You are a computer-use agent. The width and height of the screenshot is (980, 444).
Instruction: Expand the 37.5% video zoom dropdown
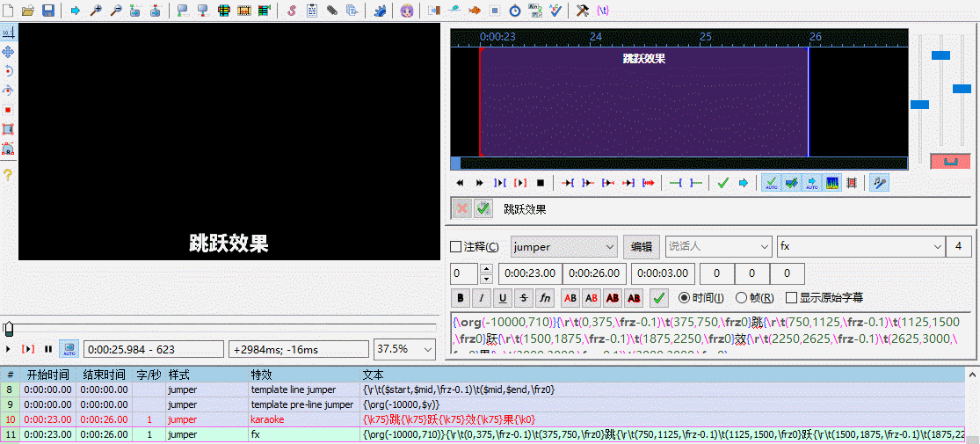coord(404,349)
